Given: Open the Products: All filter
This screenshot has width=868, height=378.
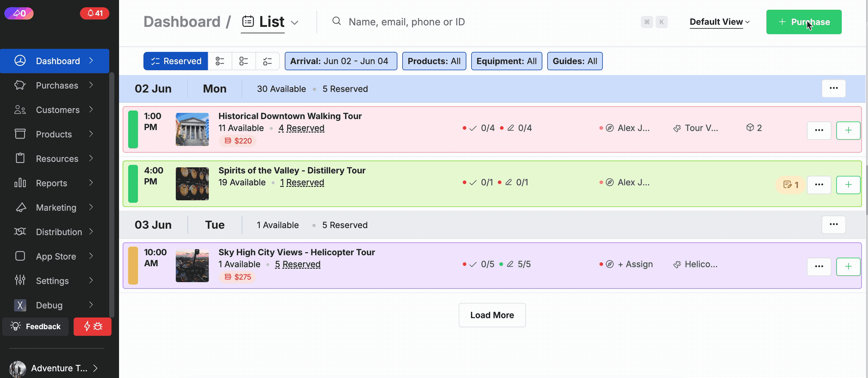Looking at the screenshot, I should click(x=434, y=61).
